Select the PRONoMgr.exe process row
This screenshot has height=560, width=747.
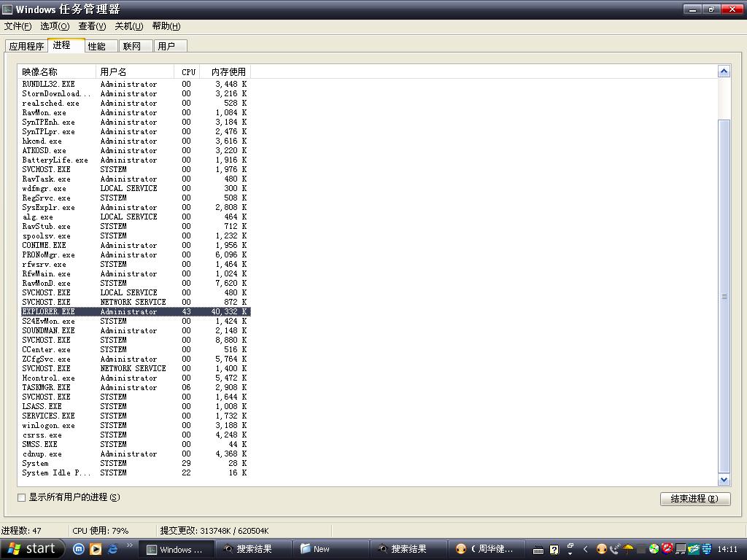click(x=135, y=254)
